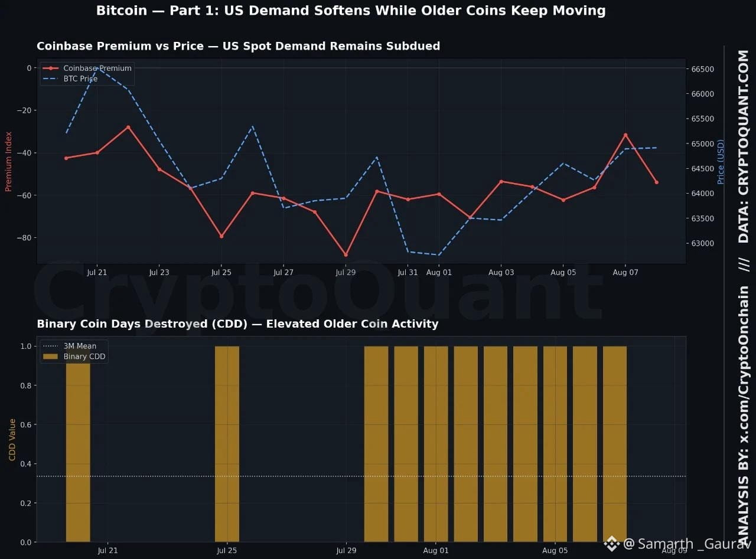Click the Binary CDD bar for Jul 30
Viewport: 756px width, 559px height.
tap(376, 444)
